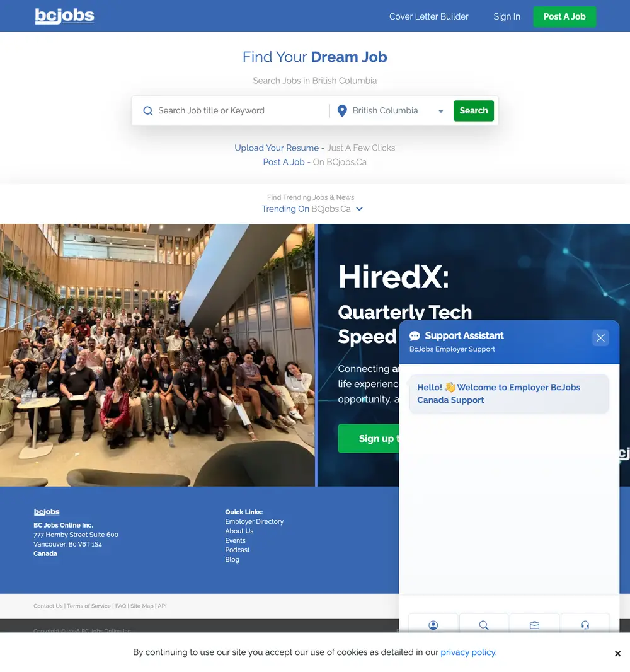Click the Support Assistant chat bubble icon
Image resolution: width=630 pixels, height=672 pixels.
click(x=415, y=335)
